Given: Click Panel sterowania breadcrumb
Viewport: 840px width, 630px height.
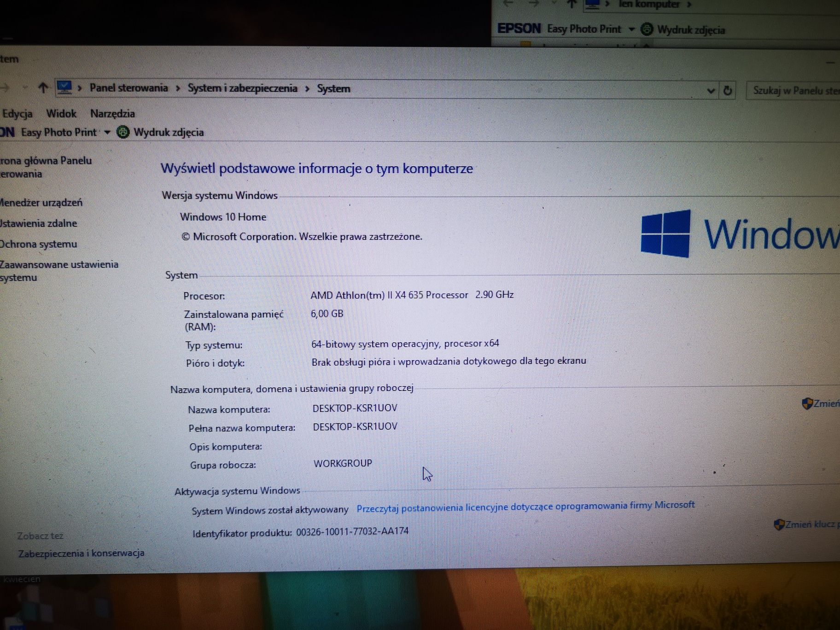Looking at the screenshot, I should 128,87.
